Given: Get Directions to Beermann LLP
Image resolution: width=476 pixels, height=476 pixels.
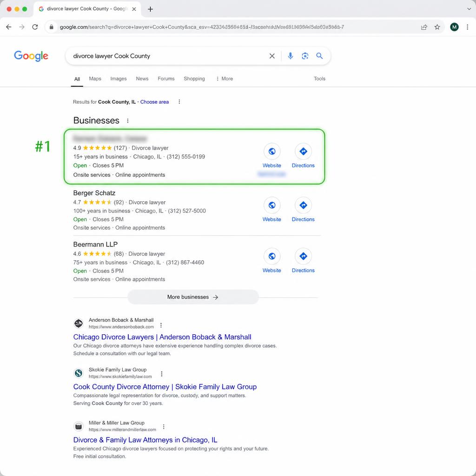Looking at the screenshot, I should tap(303, 261).
